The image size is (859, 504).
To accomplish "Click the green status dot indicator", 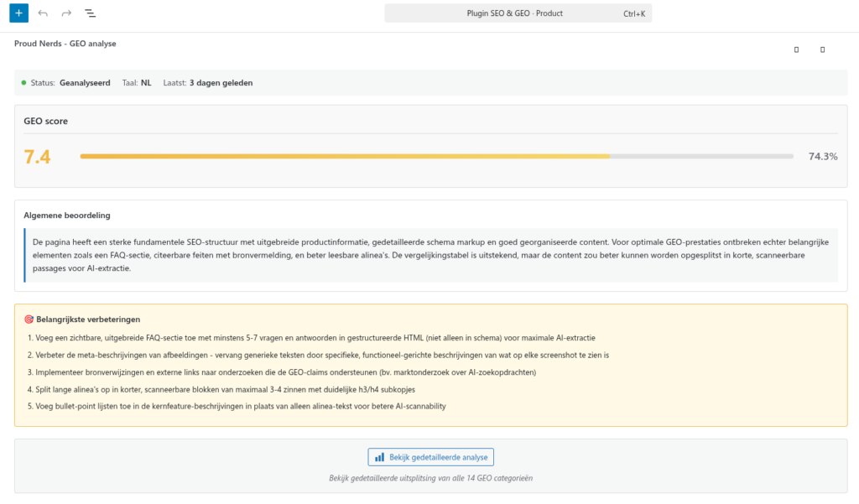I will pyautogui.click(x=23, y=82).
